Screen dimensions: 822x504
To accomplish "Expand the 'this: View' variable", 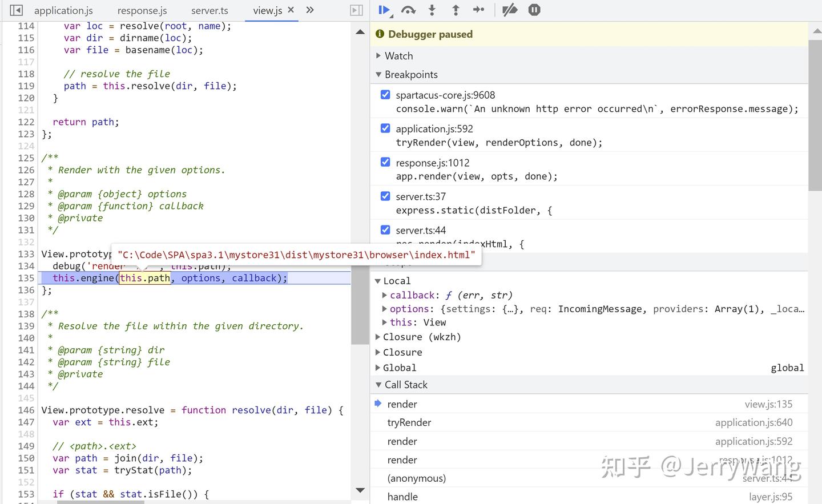I will pos(385,322).
